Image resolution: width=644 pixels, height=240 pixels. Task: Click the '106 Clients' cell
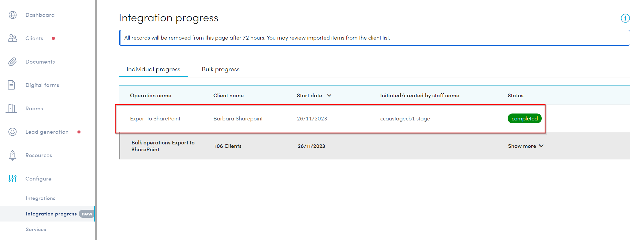[x=228, y=146]
